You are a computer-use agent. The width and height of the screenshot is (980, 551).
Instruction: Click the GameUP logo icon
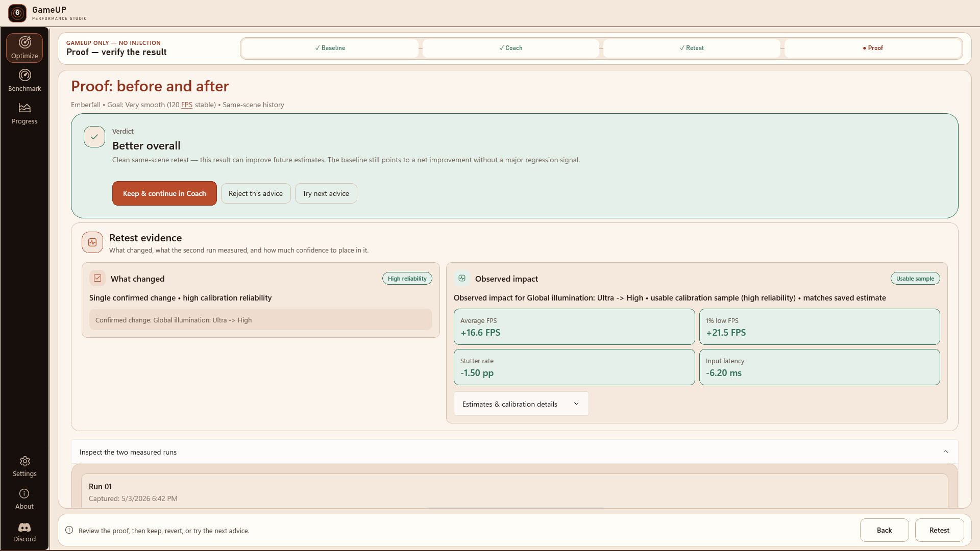pyautogui.click(x=17, y=13)
